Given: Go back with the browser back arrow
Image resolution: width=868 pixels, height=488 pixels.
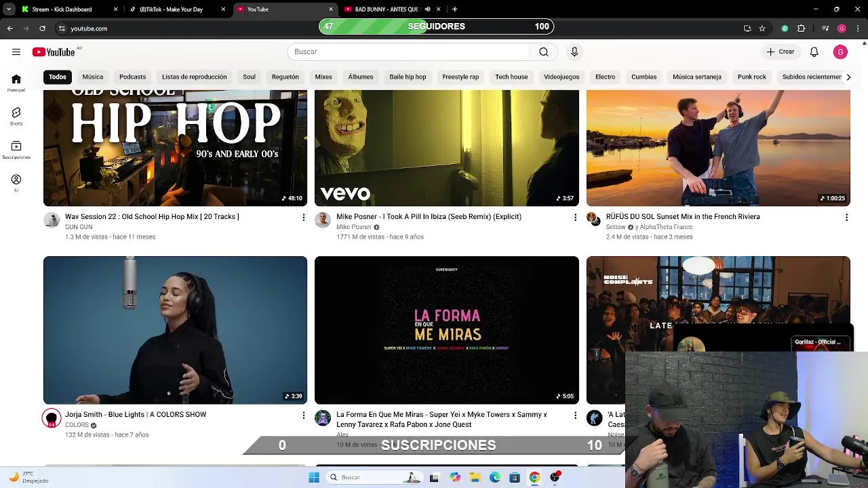Looking at the screenshot, I should click(9, 28).
